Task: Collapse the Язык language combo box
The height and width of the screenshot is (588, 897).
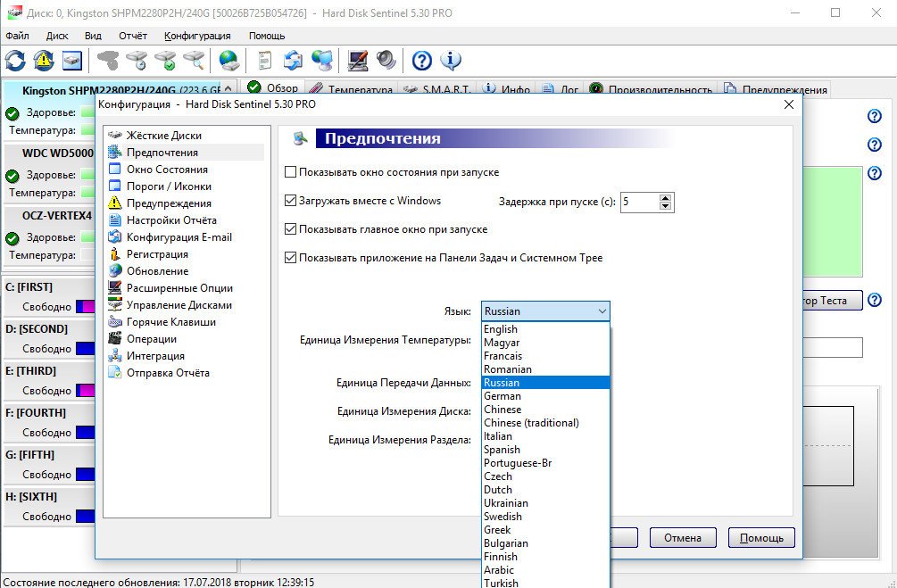Action: pos(602,311)
